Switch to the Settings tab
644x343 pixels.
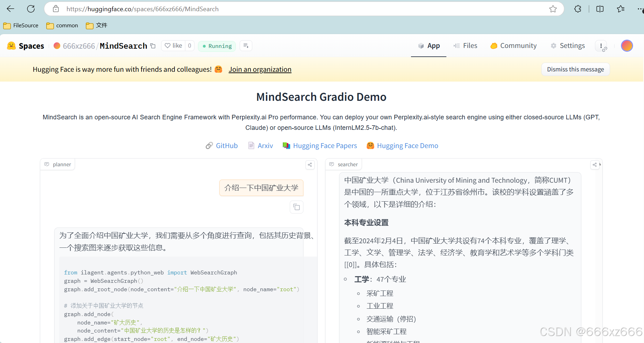click(568, 45)
